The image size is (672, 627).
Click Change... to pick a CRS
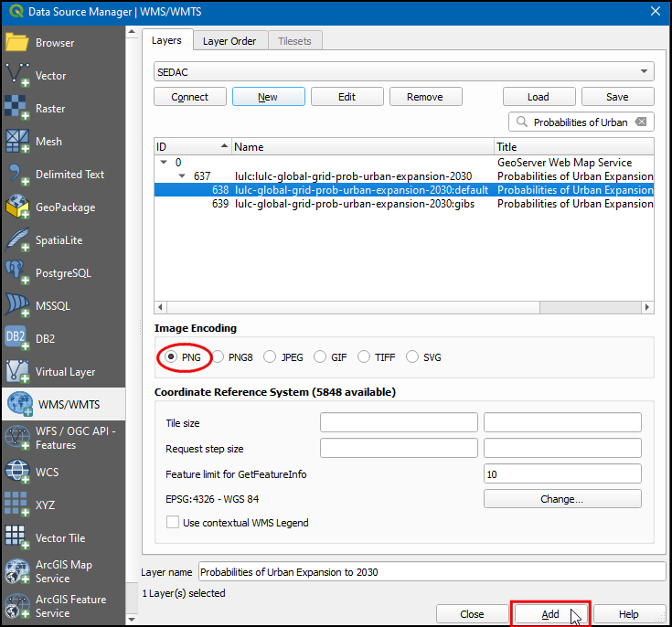click(561, 499)
